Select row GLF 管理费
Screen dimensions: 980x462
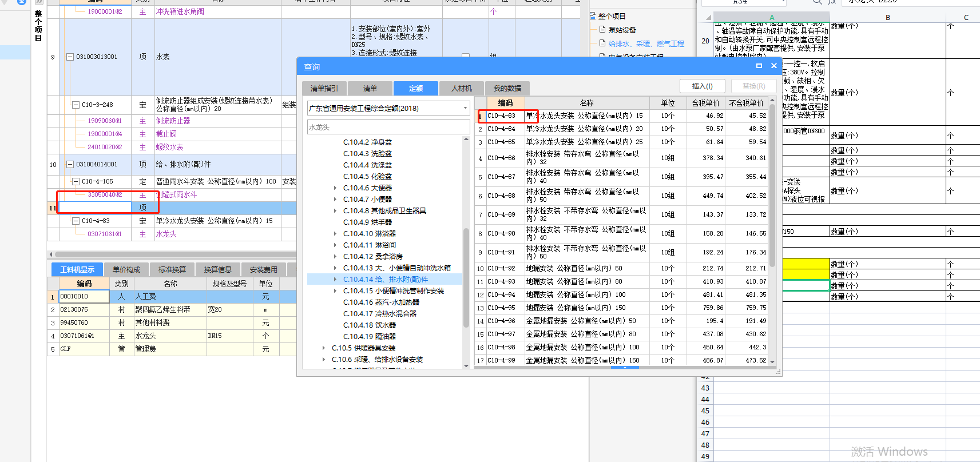pos(172,349)
